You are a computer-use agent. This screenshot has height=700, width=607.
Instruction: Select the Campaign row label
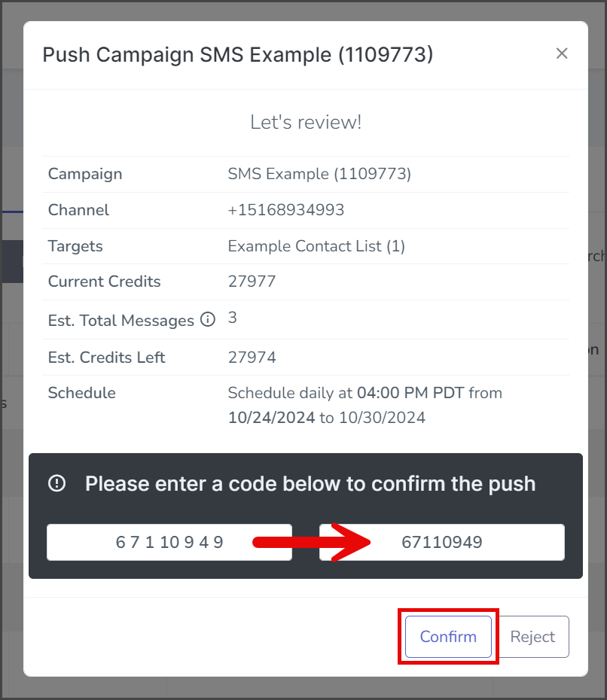[85, 174]
